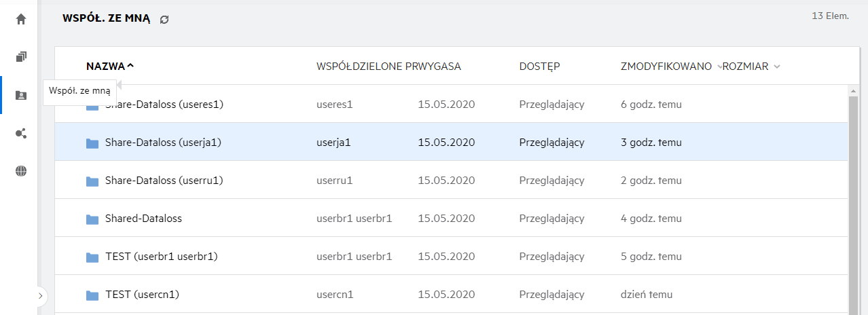868x315 pixels.
Task: Sort by Rozmiar column header
Action: (746, 67)
